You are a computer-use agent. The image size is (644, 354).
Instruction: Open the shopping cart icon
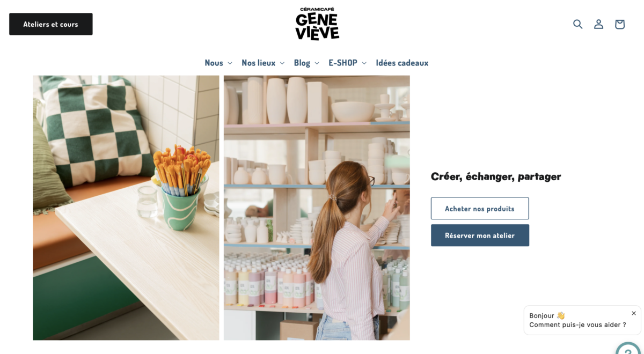pos(619,24)
